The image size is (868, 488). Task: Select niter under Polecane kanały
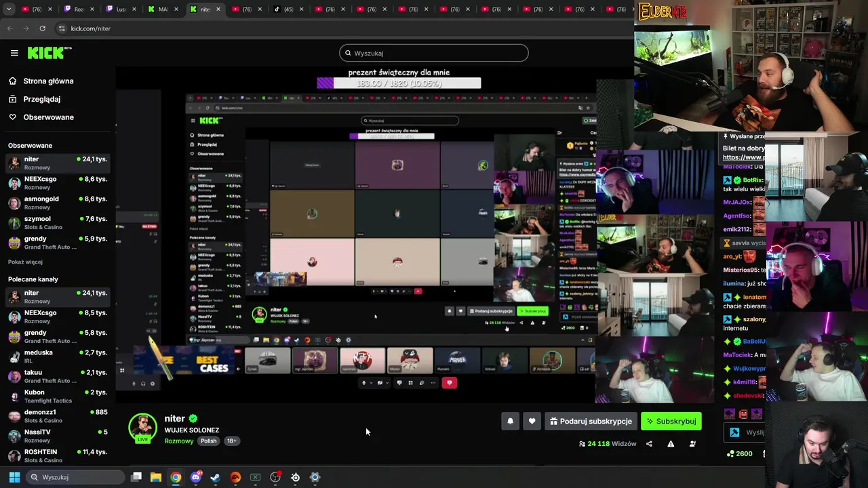(57, 297)
